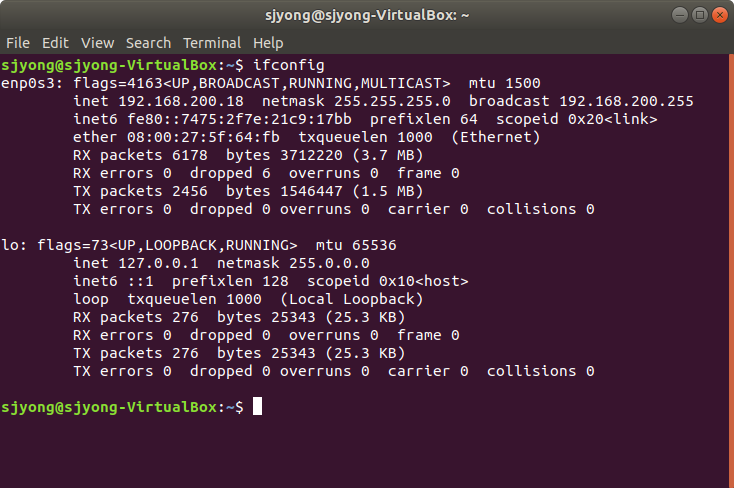Close the terminal window

[x=719, y=15]
